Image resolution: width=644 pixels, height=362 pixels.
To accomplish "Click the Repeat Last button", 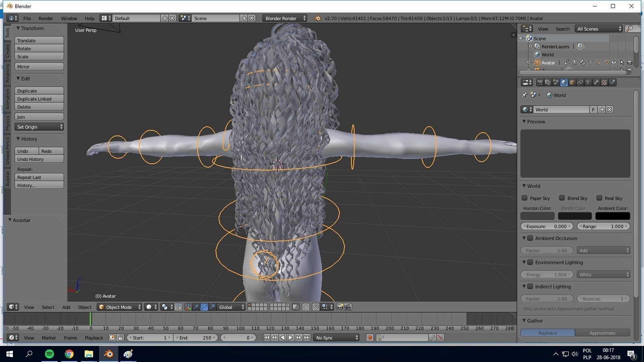I will [39, 177].
